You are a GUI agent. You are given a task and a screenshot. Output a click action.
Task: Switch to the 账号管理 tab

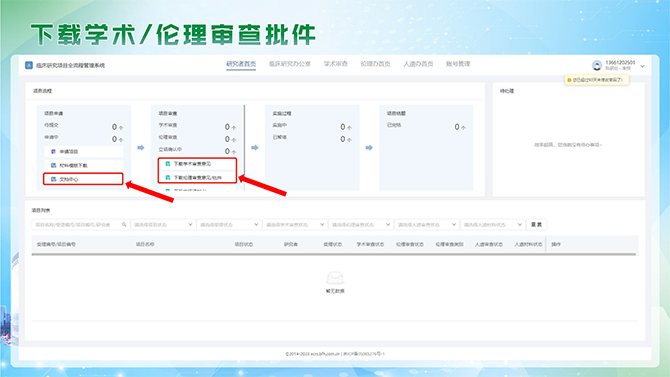(x=458, y=64)
